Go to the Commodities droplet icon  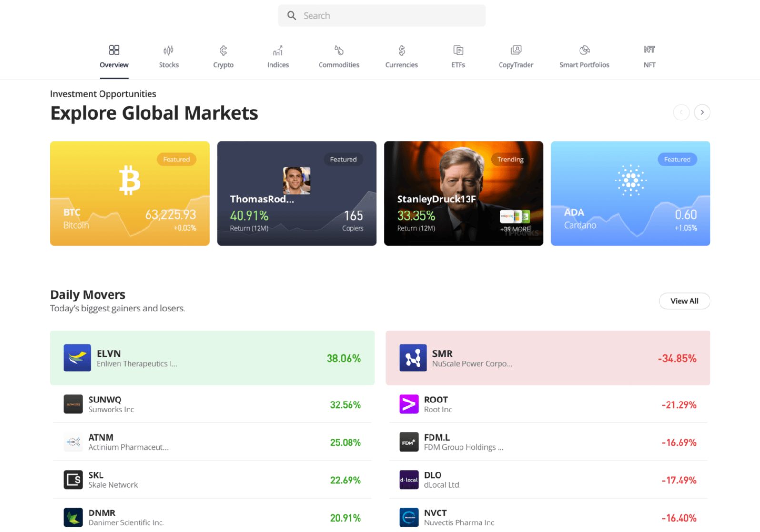[x=339, y=50]
